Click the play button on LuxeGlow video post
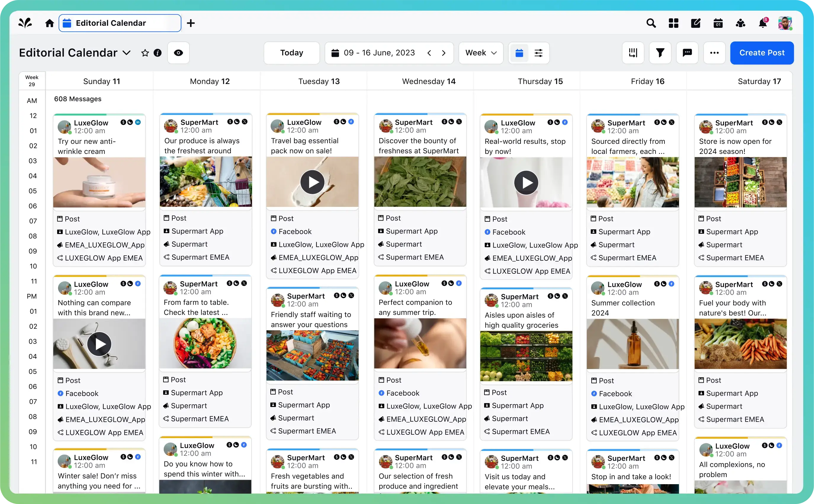The width and height of the screenshot is (814, 504). coord(99,343)
